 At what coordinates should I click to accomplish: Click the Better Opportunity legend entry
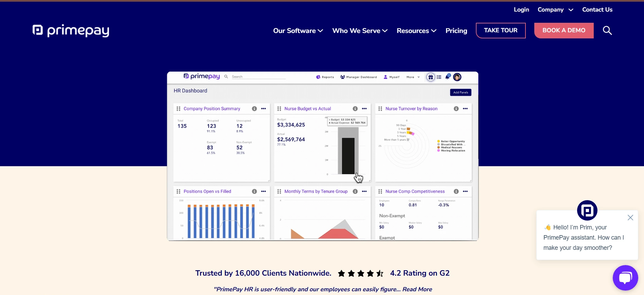(451, 141)
